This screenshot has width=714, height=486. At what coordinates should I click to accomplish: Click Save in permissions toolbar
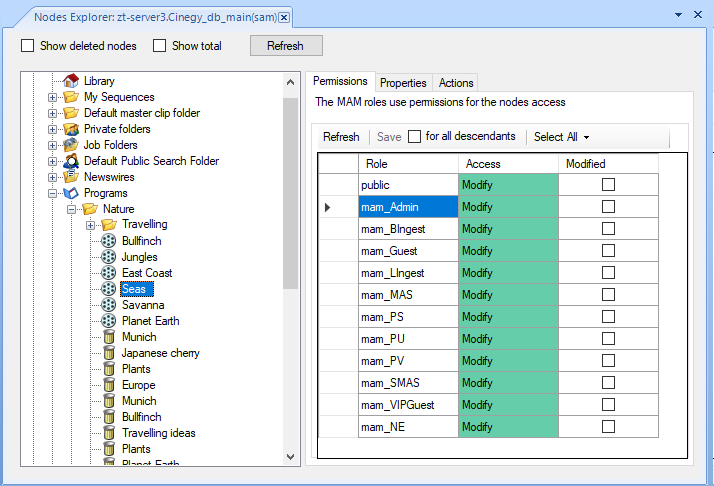[389, 137]
